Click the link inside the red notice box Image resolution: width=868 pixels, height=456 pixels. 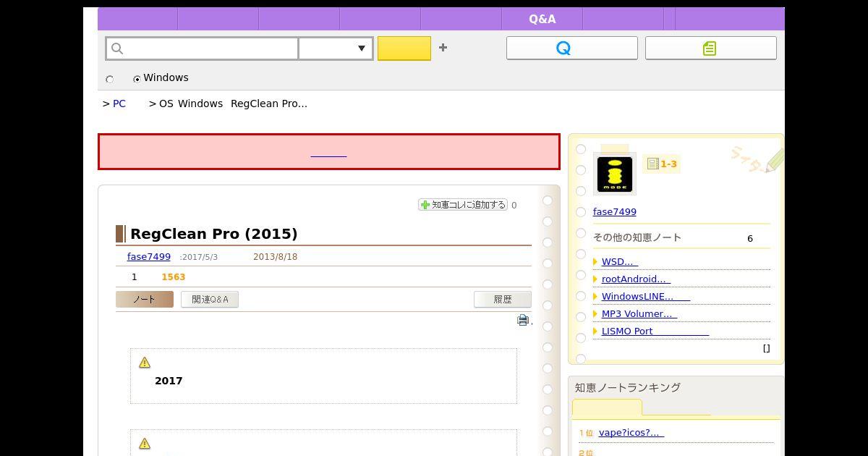328,153
